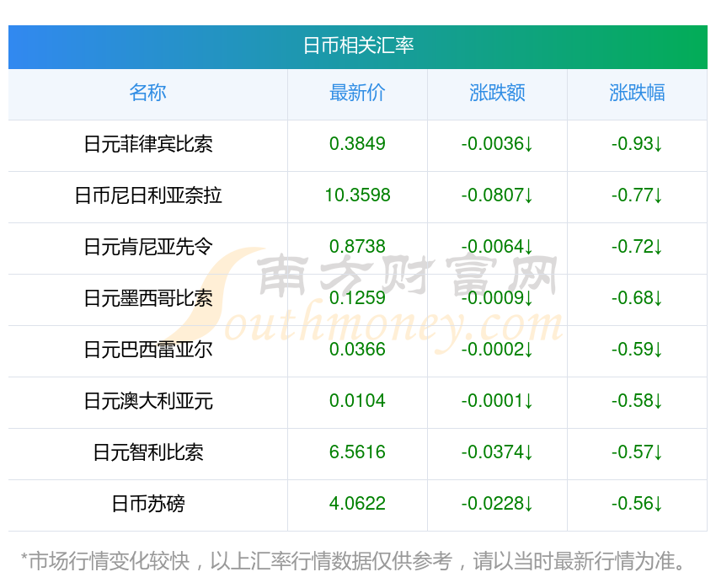Select 日元智利比索 currency pair
This screenshot has width=716, height=588.
[148, 452]
